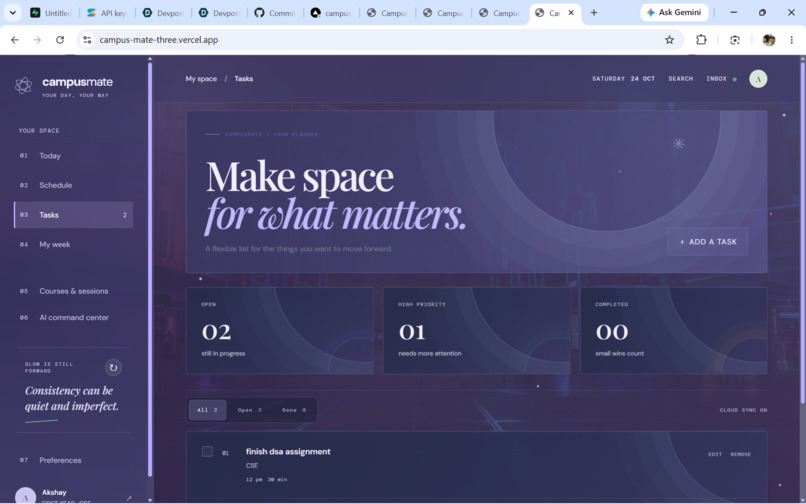The image size is (806, 504).
Task: Filter tasks by Open
Action: pyautogui.click(x=249, y=410)
